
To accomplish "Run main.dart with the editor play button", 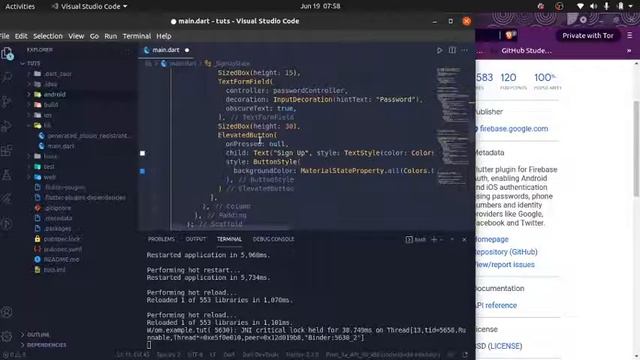I will [440, 51].
